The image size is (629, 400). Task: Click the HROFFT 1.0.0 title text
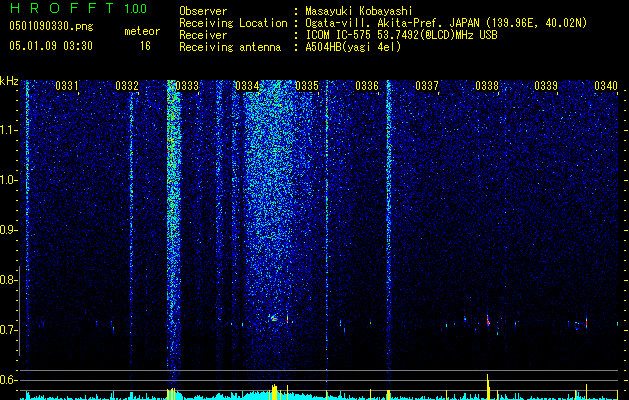(78, 8)
